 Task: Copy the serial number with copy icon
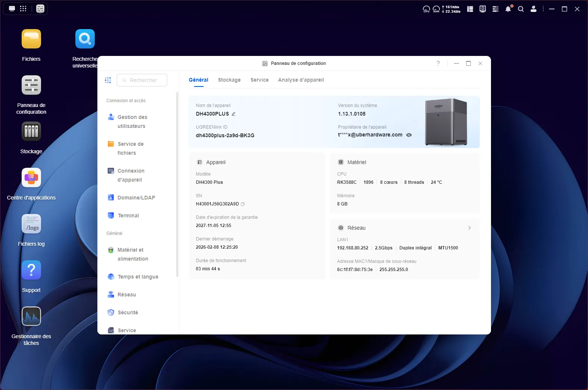coord(243,204)
